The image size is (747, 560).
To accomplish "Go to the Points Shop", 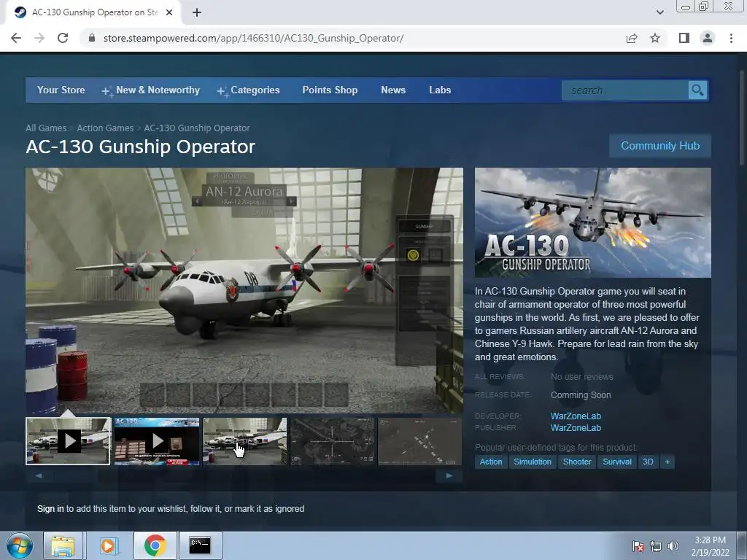I will coord(330,90).
